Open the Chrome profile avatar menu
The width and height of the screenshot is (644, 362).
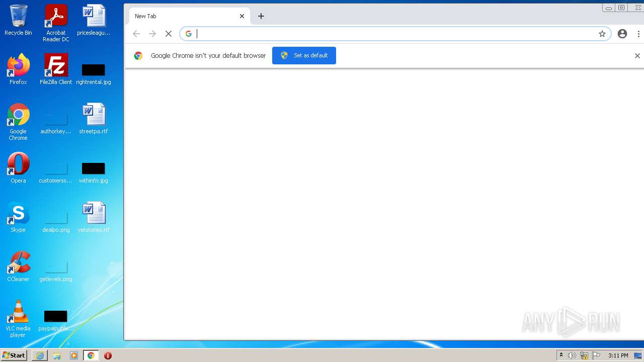(622, 34)
